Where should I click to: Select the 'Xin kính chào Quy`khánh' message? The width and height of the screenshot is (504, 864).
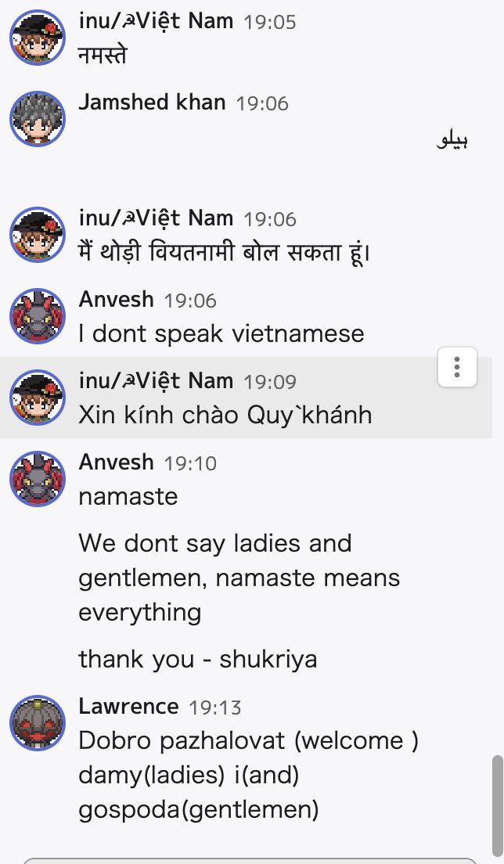225,416
